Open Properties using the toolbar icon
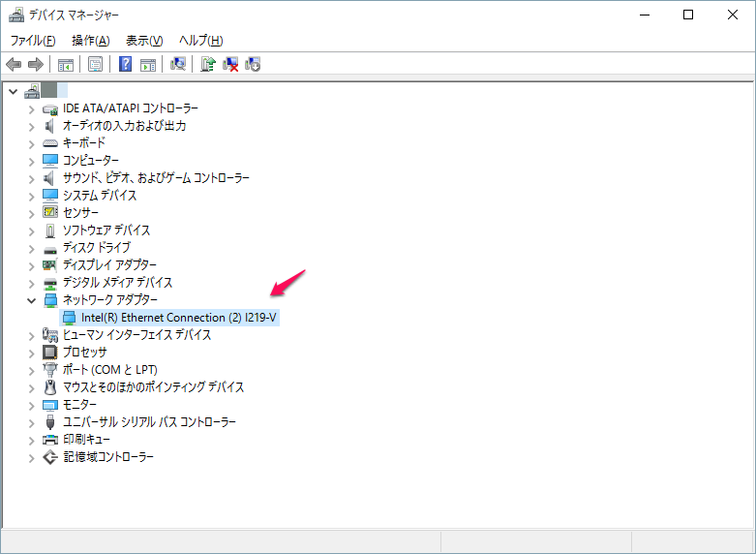The image size is (756, 554). [96, 65]
